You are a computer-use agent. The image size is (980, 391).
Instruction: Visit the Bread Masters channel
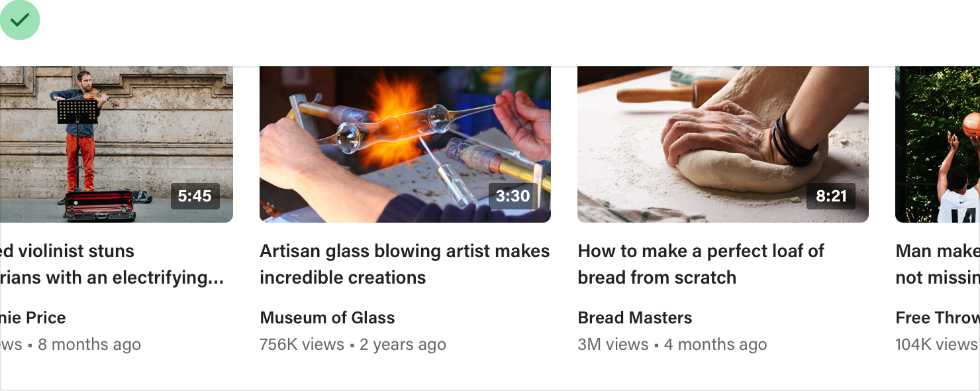pyautogui.click(x=635, y=317)
